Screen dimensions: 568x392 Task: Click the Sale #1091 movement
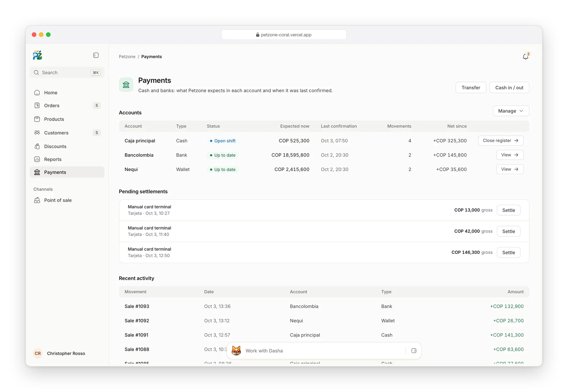(x=136, y=335)
